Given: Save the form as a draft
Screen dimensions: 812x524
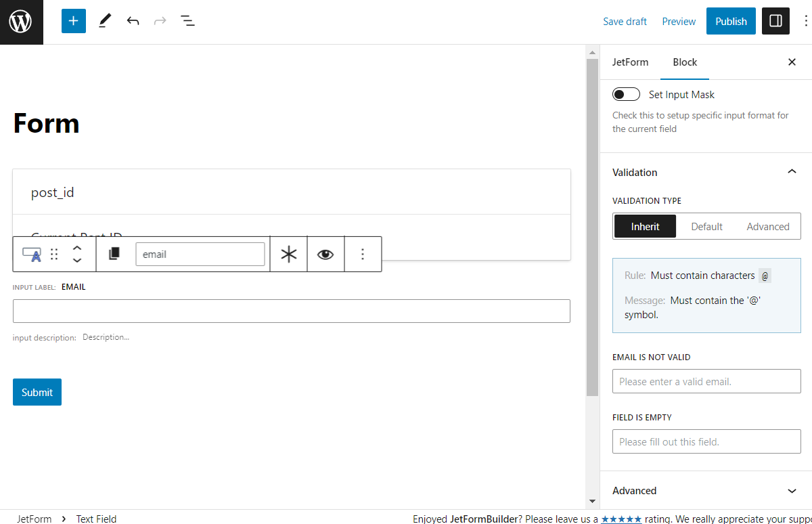Looking at the screenshot, I should click(x=625, y=21).
